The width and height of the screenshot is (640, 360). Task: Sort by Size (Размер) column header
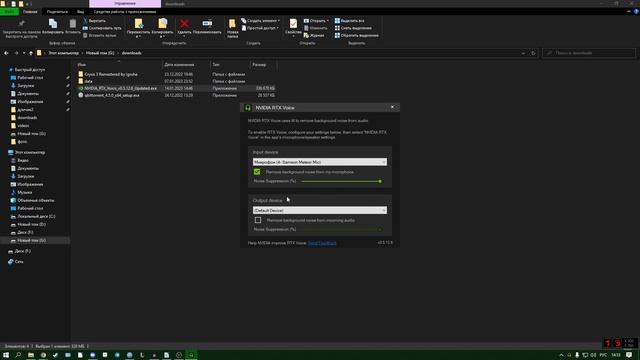click(x=263, y=64)
